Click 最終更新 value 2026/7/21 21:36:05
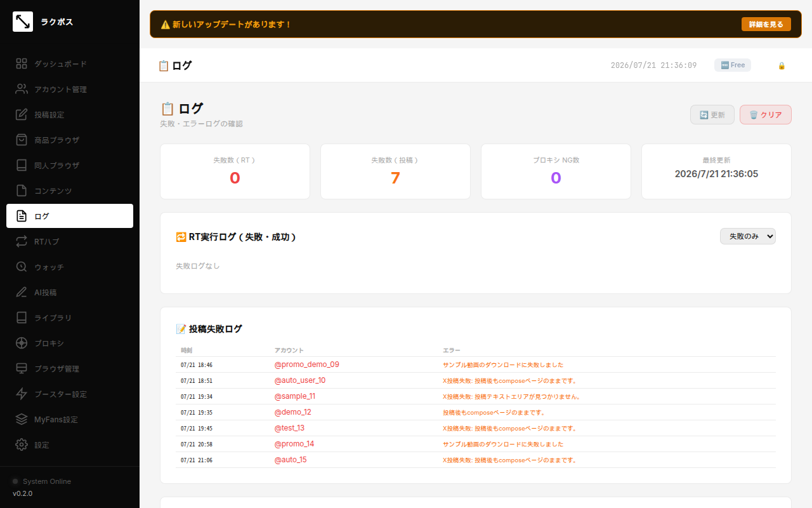The width and height of the screenshot is (812, 508). click(716, 174)
